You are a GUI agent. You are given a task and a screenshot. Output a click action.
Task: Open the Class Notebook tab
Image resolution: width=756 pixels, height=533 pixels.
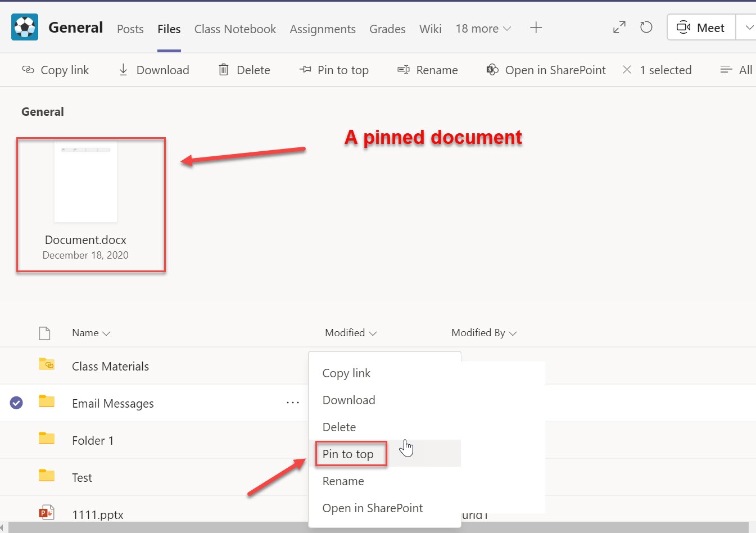[x=235, y=29]
